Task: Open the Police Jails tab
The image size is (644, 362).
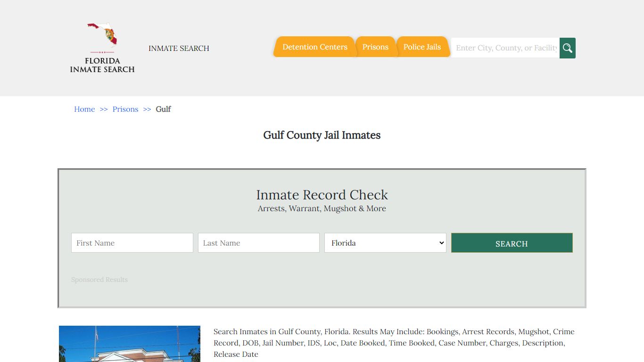Action: tap(422, 47)
